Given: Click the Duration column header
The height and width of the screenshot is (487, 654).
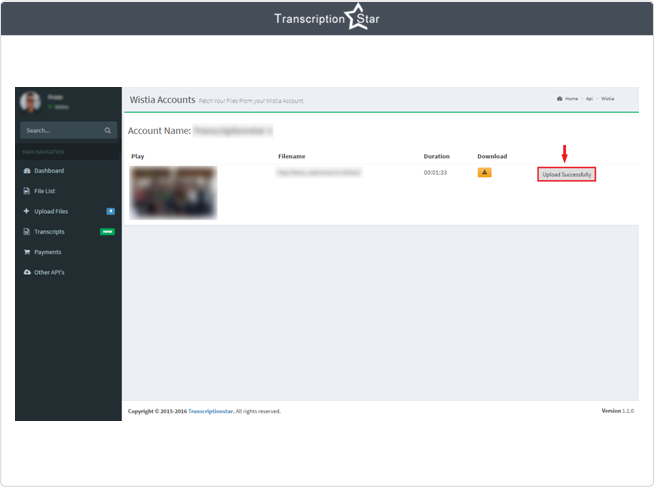Looking at the screenshot, I should 437,156.
